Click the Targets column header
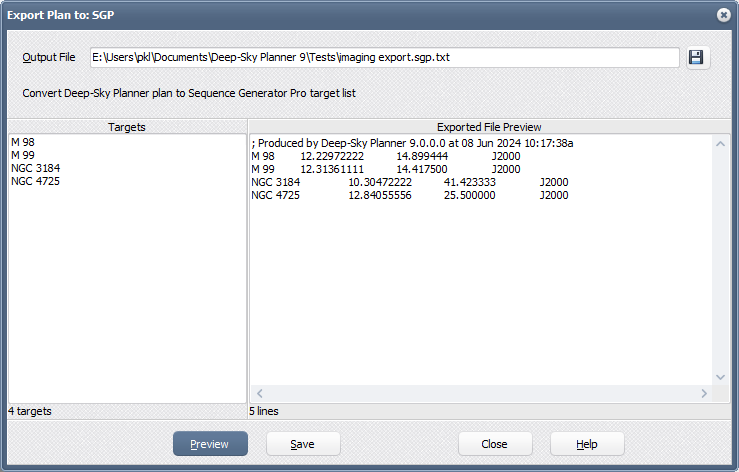Image resolution: width=739 pixels, height=472 pixels. click(127, 127)
